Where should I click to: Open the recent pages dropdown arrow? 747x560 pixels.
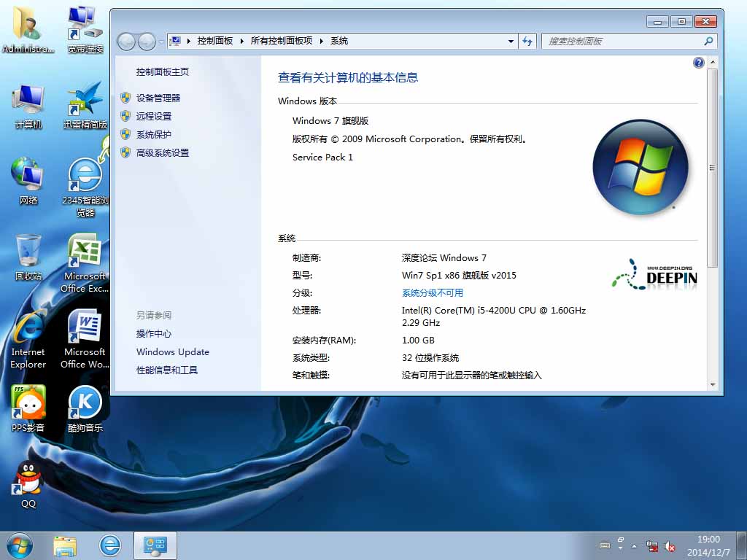[x=160, y=42]
